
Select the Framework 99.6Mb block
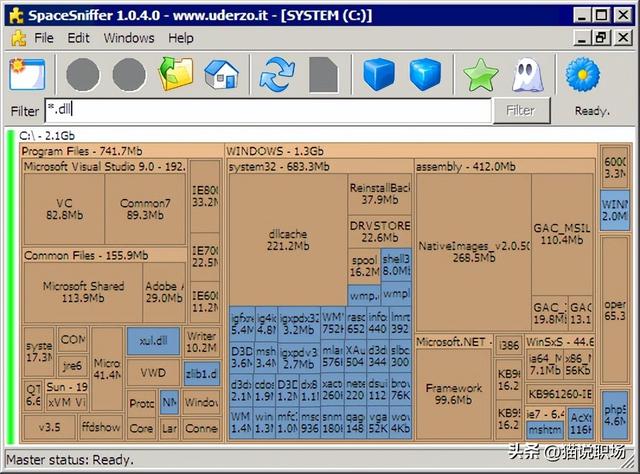click(454, 394)
